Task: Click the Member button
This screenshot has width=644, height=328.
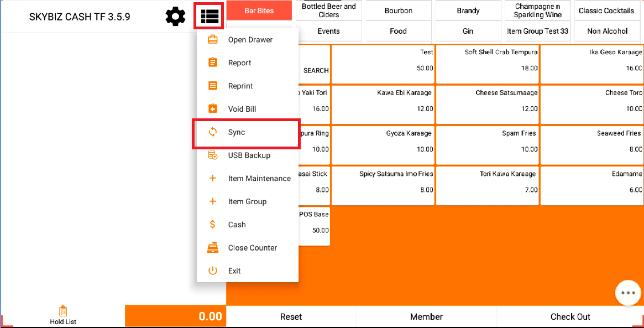Action: [426, 317]
